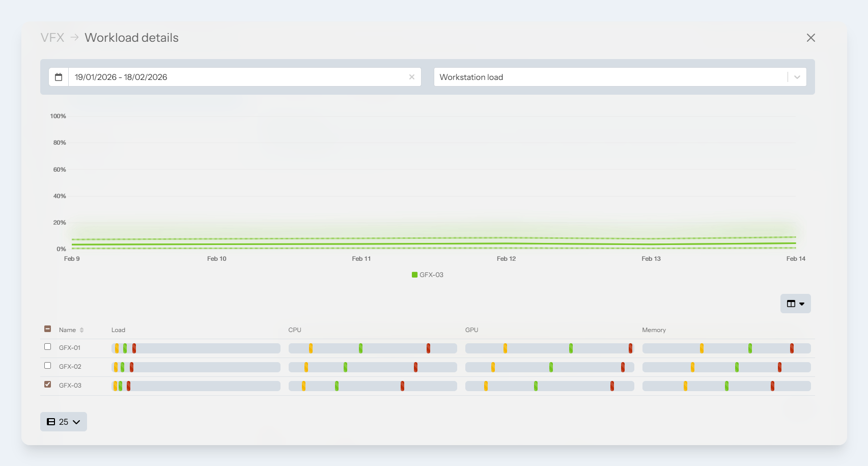Image resolution: width=868 pixels, height=466 pixels.
Task: Click the calendar icon beside date range
Action: tap(59, 77)
